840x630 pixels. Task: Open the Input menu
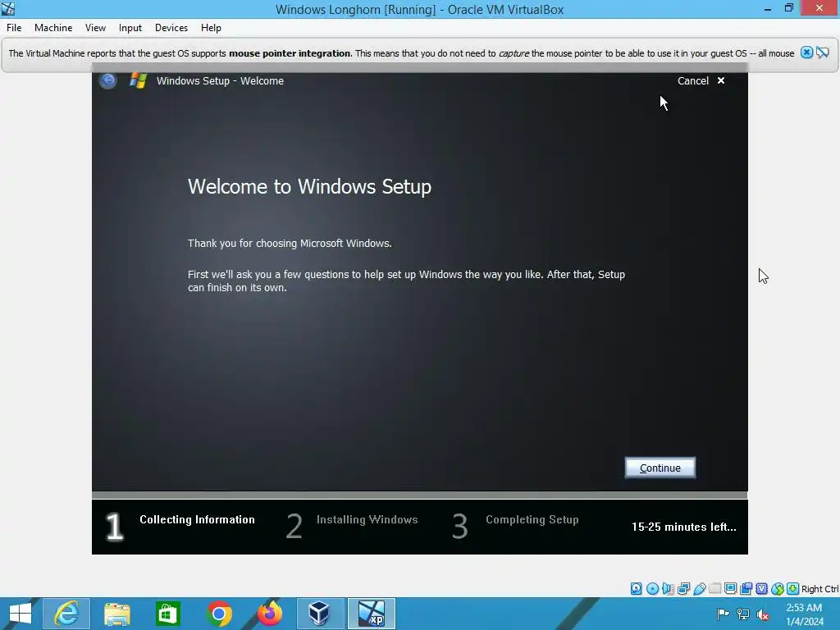pos(130,28)
